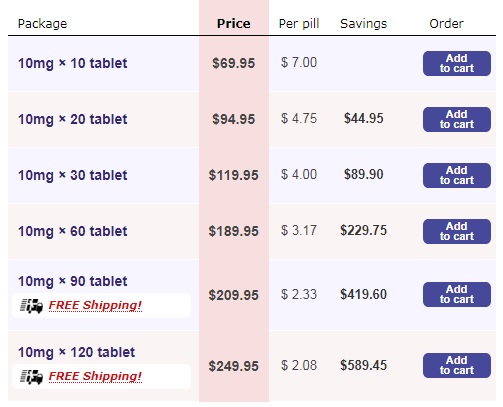503x407 pixels.
Task: Add 120 tablet package to cart
Action: tap(457, 365)
